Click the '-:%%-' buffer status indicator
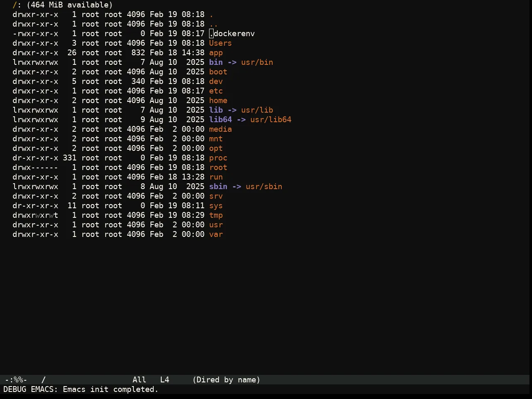Screen dimensions: 532x399 coord(16,380)
